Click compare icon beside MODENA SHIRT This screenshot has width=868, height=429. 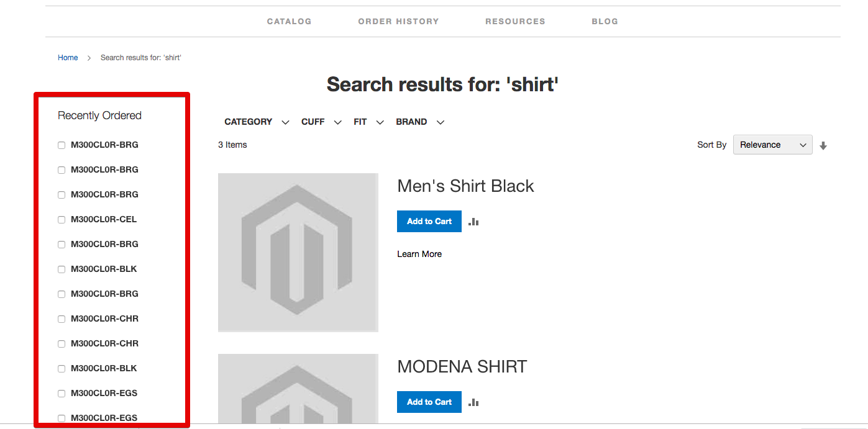coord(473,402)
